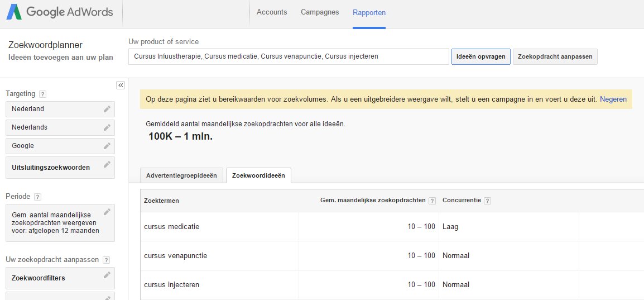Dismiss the notice via Negeren link
This screenshot has height=300, width=644.
[613, 99]
